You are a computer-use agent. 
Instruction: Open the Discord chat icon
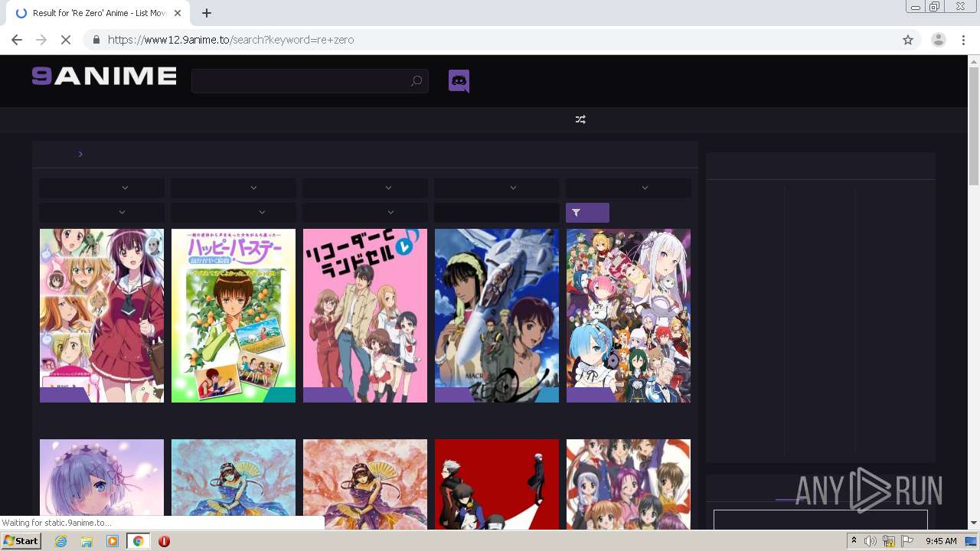click(459, 80)
